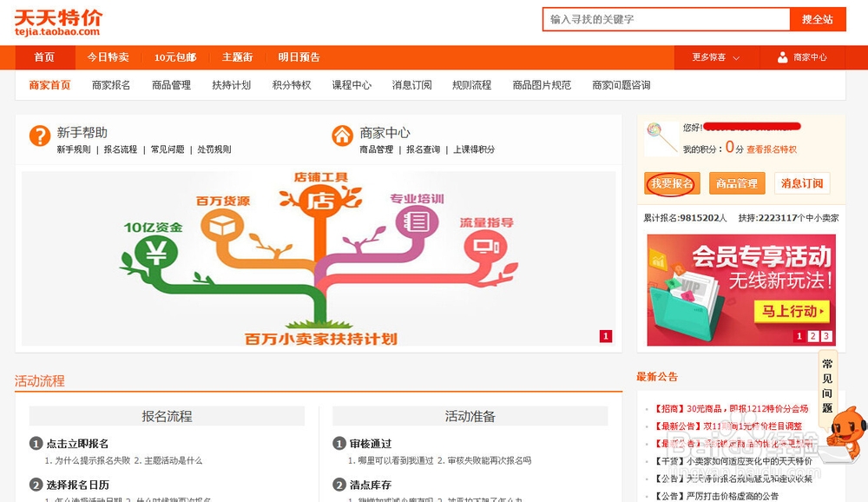Expand the 更多惊喜 dropdown
The height and width of the screenshot is (502, 868).
715,57
